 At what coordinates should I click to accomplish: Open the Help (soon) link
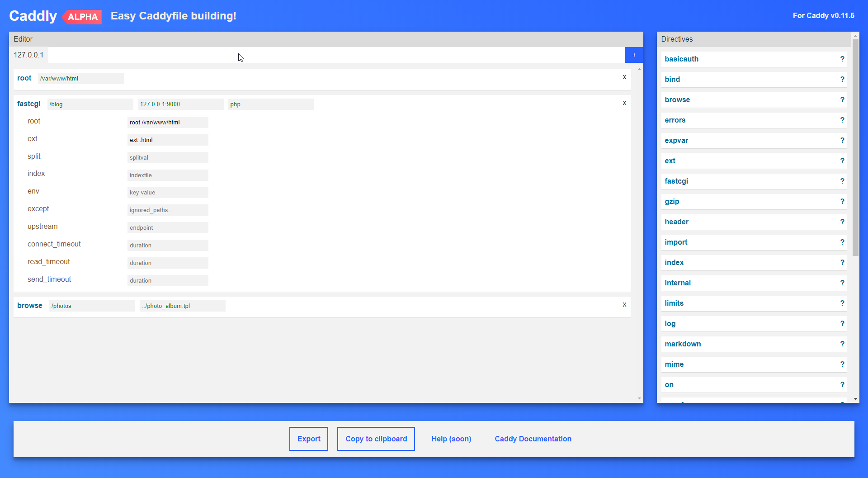(451, 439)
